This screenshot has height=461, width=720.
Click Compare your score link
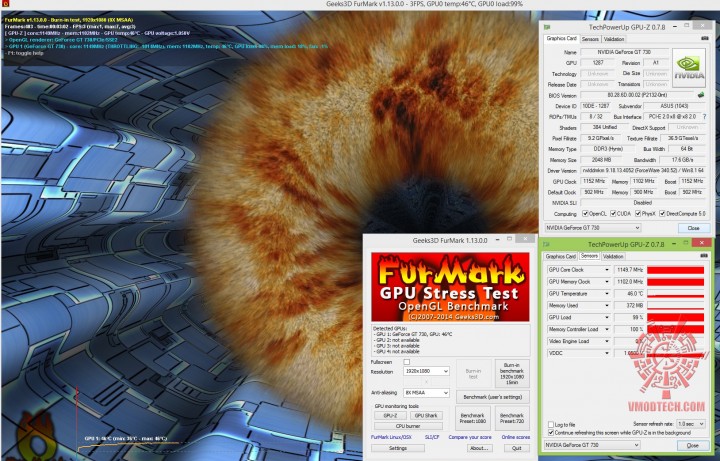[470, 437]
